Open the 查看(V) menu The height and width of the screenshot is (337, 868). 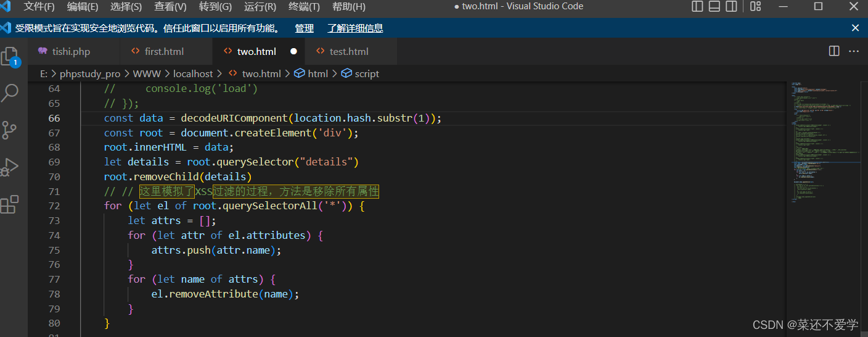[x=171, y=7]
